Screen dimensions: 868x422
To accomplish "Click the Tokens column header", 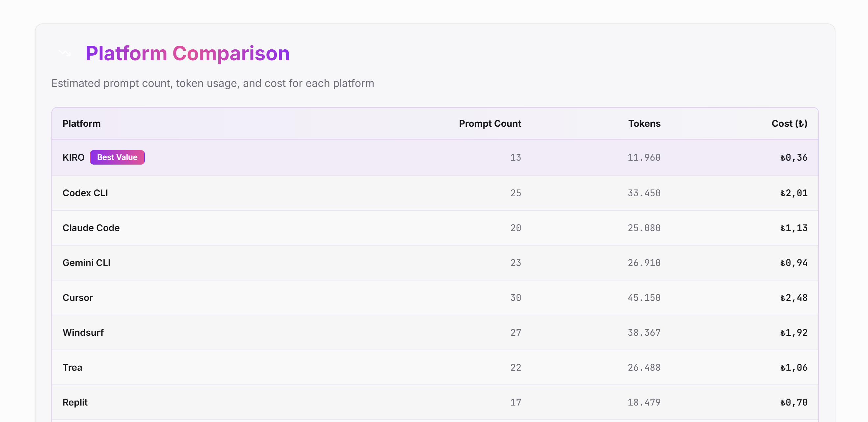I will click(644, 123).
